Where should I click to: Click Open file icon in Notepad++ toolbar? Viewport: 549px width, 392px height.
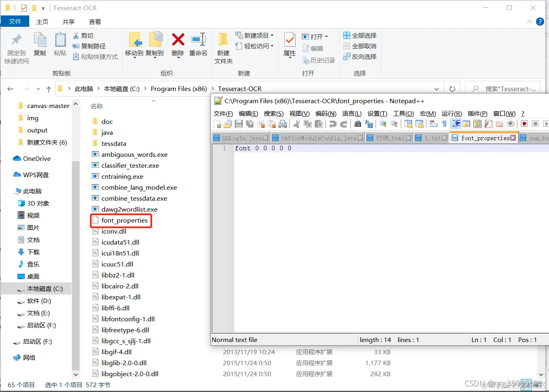tap(228, 124)
